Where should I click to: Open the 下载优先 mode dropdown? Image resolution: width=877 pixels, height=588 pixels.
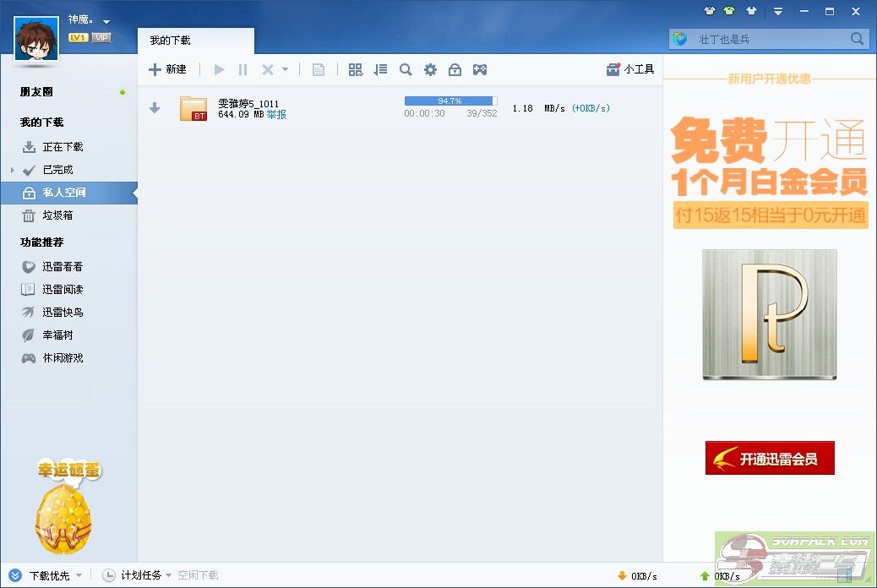(79, 575)
